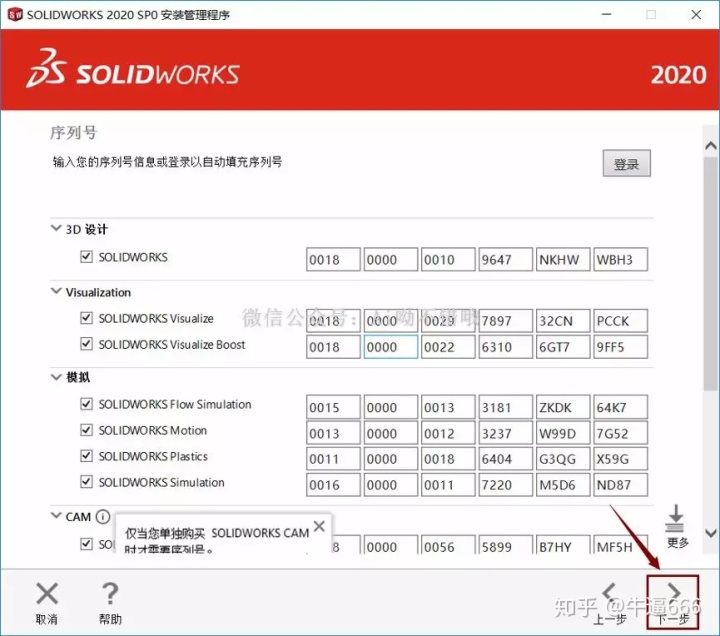Click Motion serial field containing 0013
720x636 pixels.
tap(333, 433)
